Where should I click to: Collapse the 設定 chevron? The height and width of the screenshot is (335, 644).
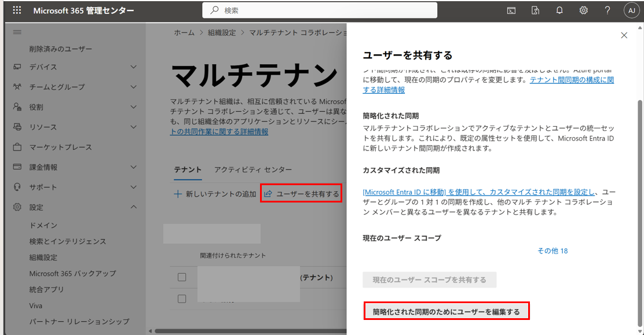point(133,207)
